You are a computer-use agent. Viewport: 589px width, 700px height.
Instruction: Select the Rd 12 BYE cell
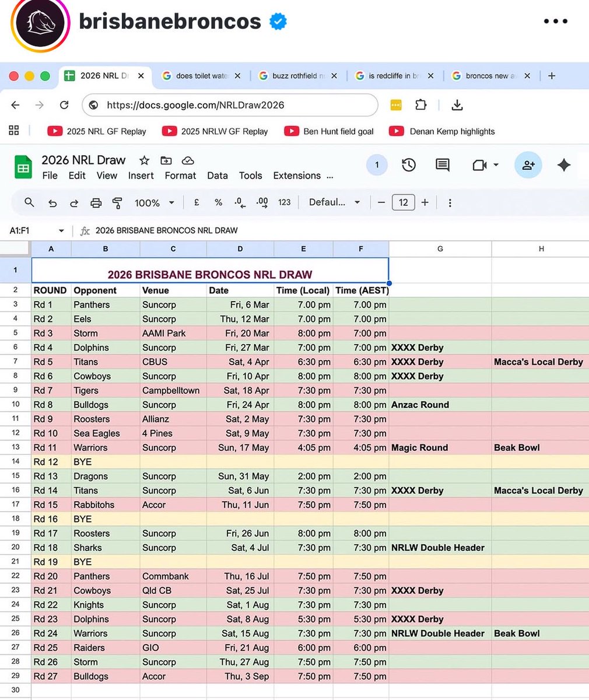pos(106,462)
